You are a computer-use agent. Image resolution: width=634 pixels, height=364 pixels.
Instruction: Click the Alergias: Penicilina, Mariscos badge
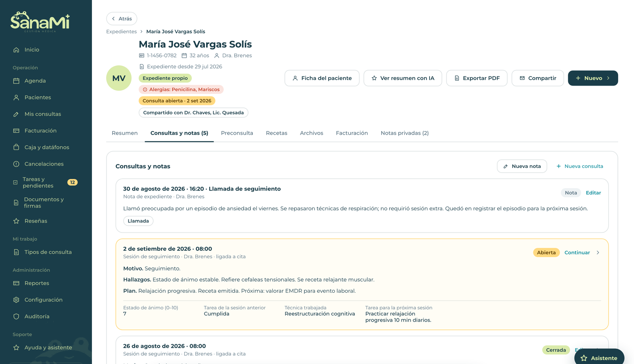(x=181, y=90)
